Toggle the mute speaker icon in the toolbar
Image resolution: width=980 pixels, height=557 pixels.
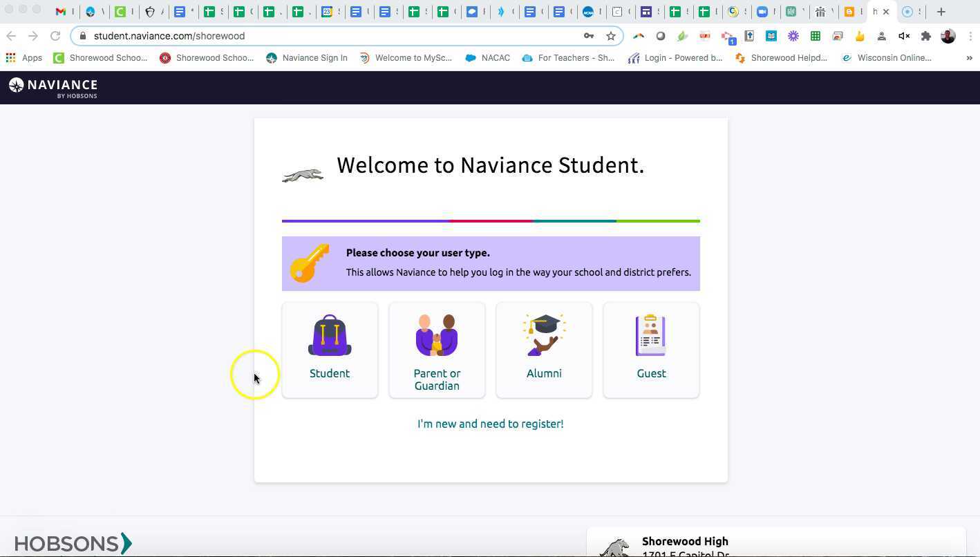(x=904, y=35)
